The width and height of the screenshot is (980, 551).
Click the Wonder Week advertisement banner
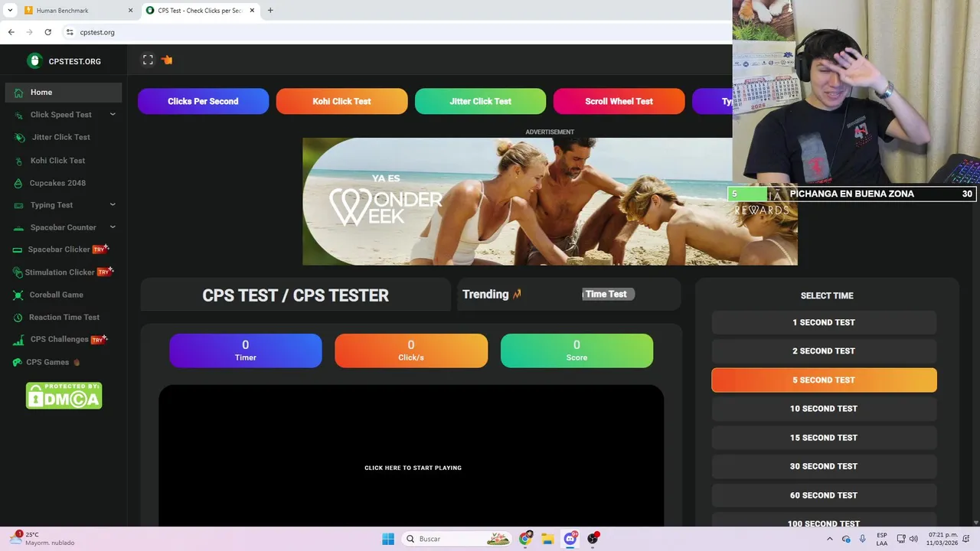click(550, 201)
